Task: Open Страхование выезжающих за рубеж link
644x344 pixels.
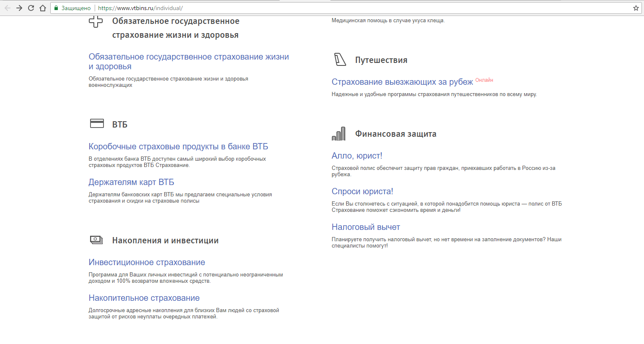Action: tap(402, 82)
